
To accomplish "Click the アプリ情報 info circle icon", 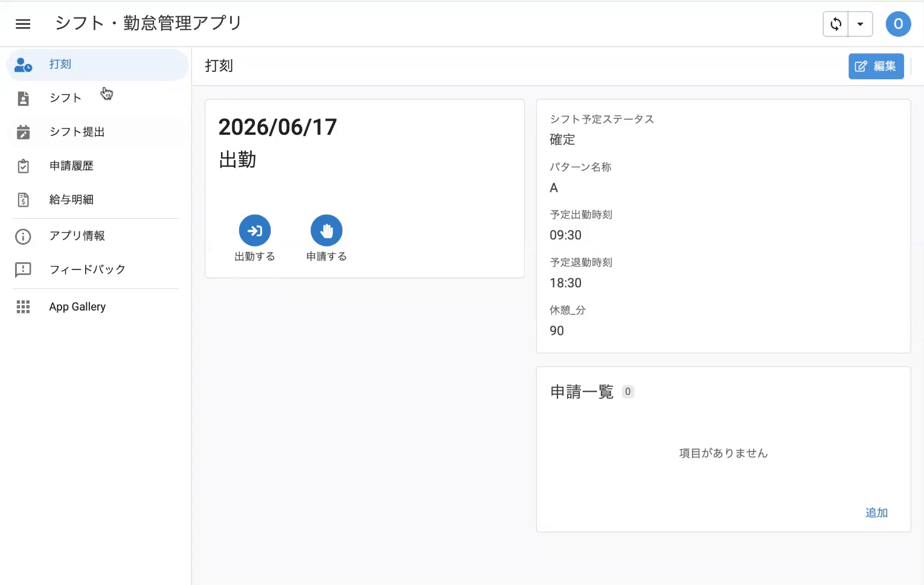I will (23, 236).
